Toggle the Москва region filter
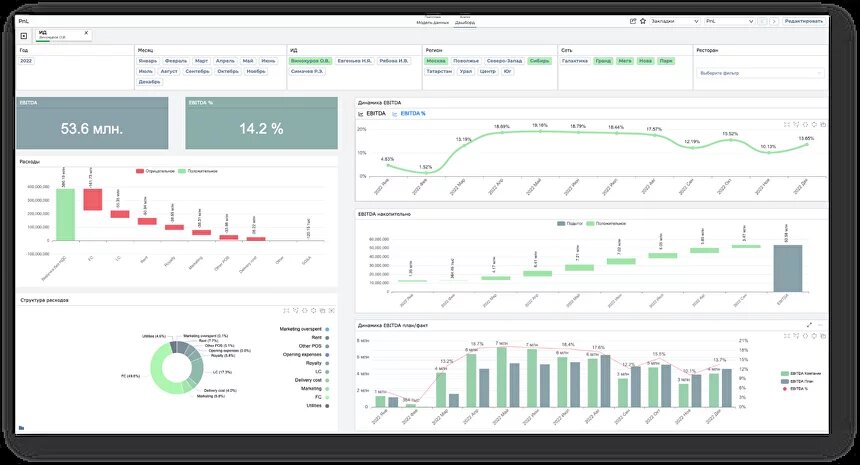The width and height of the screenshot is (860, 465). click(436, 61)
